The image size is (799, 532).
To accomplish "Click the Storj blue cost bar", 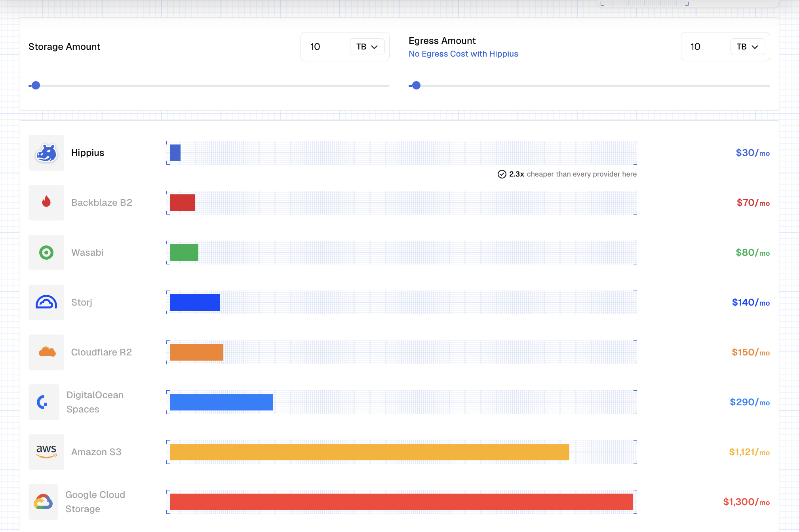I will (x=195, y=302).
